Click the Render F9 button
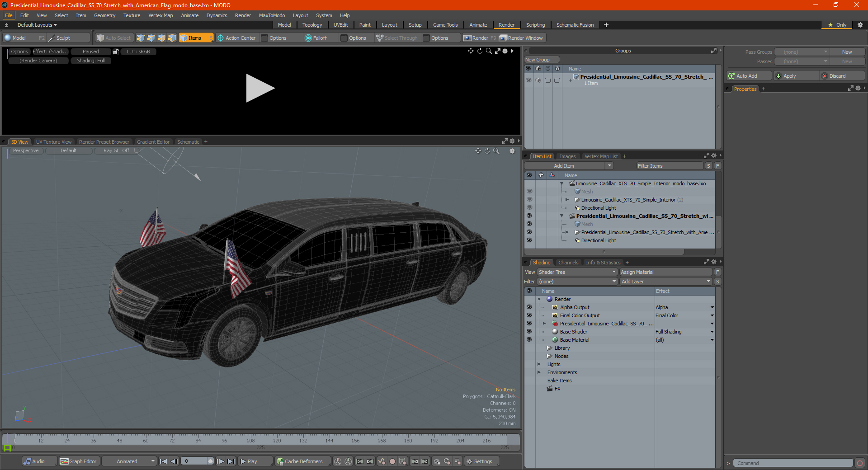 480,38
